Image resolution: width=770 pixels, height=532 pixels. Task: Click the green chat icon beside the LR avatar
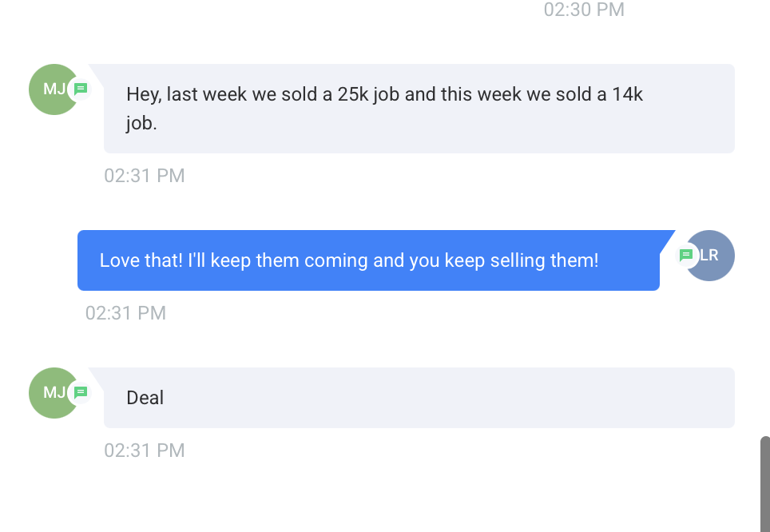685,256
